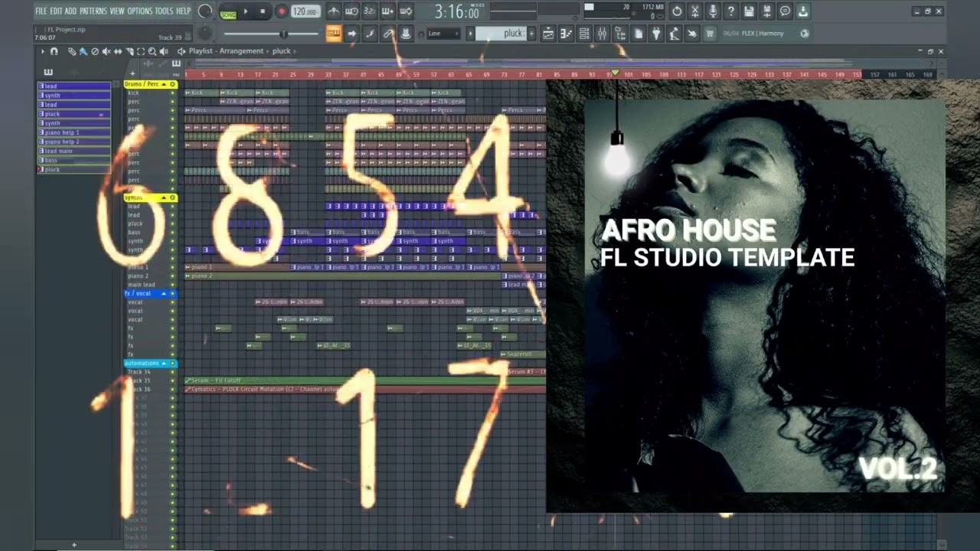980x551 pixels.
Task: Mute the piano 2 track
Action: tap(172, 275)
